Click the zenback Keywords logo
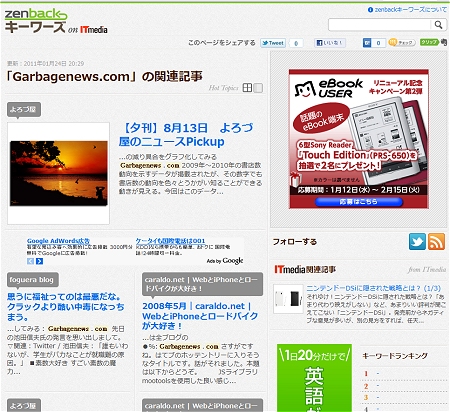 [36, 21]
